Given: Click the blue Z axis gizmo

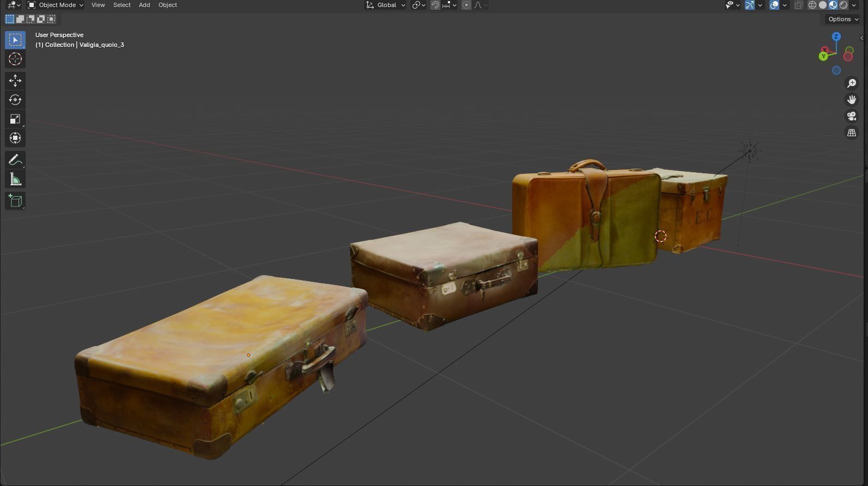Looking at the screenshot, I should pos(836,37).
